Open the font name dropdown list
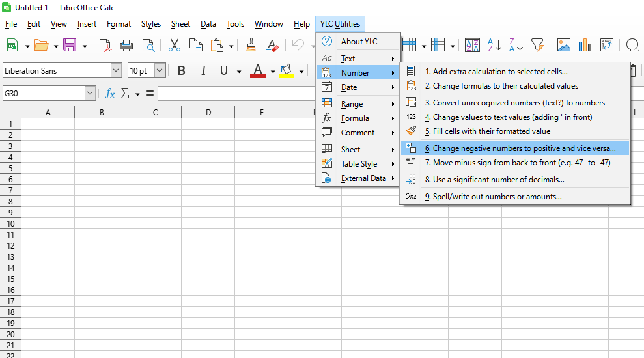 (x=116, y=71)
